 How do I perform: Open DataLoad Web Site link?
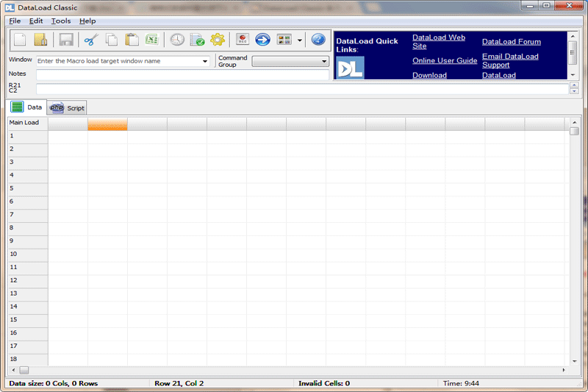(439, 42)
